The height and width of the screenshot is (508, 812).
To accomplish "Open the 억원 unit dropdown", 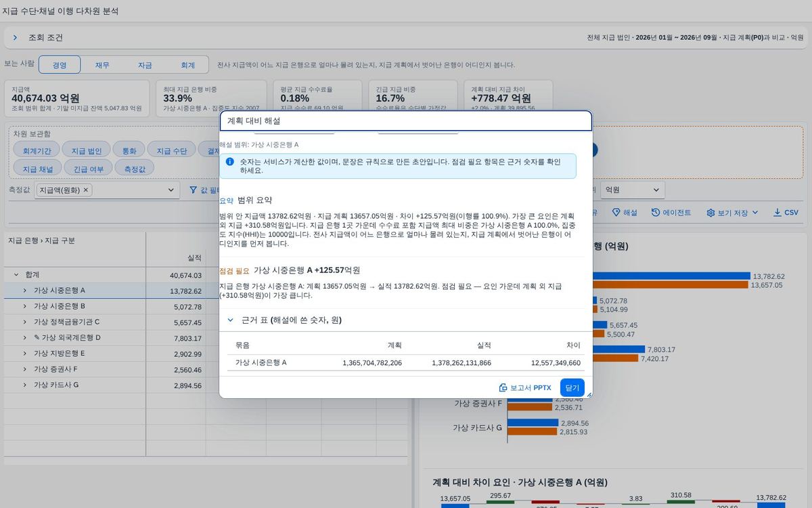I will click(x=633, y=190).
